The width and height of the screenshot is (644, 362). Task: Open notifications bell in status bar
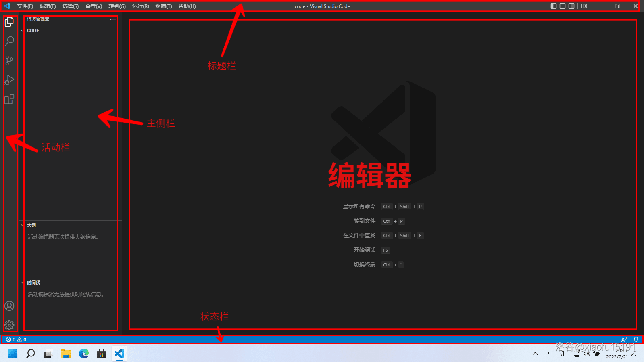[636, 339]
